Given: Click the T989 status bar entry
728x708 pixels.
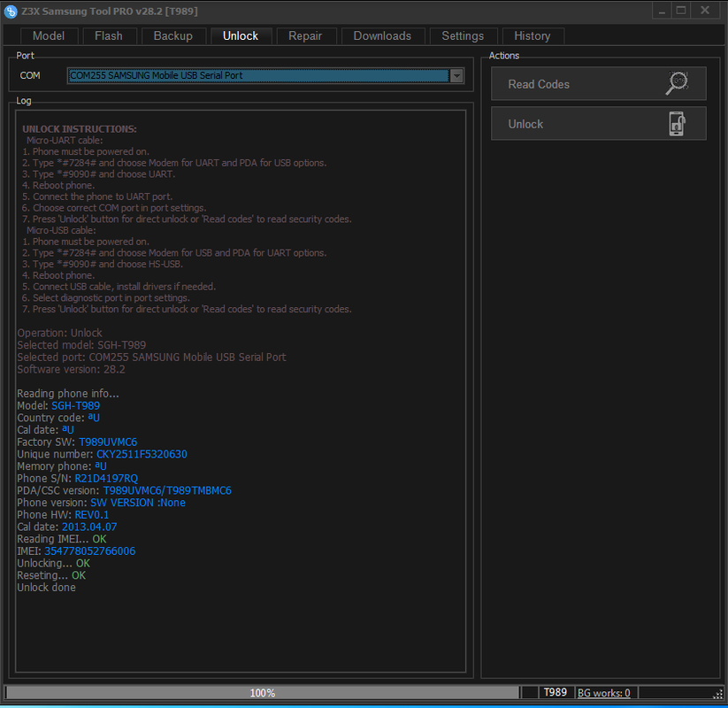Looking at the screenshot, I should 556,692.
